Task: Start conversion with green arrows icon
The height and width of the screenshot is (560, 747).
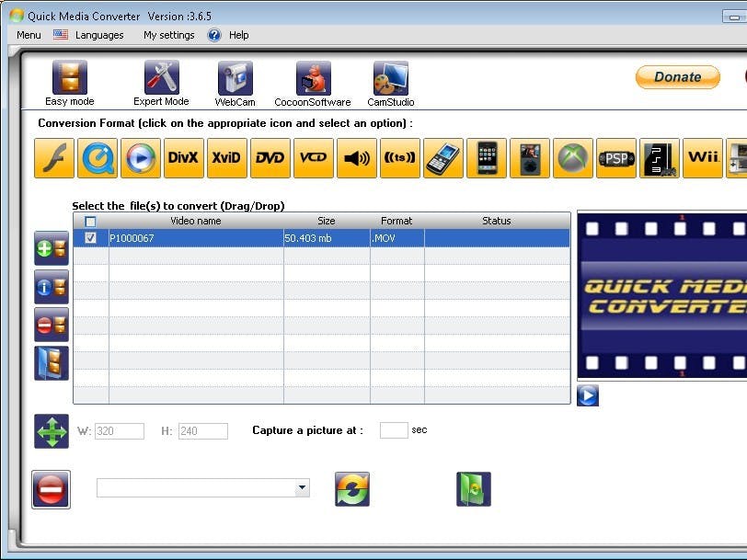Action: [x=352, y=489]
